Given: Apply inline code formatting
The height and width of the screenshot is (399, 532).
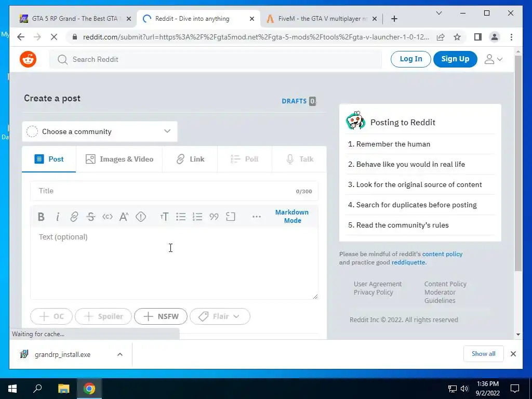Looking at the screenshot, I should tap(107, 217).
